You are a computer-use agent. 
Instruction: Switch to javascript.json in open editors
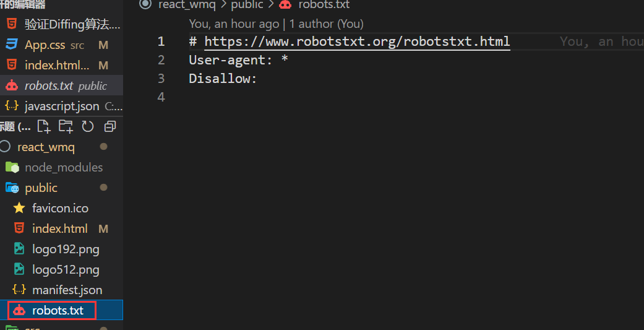pyautogui.click(x=61, y=106)
